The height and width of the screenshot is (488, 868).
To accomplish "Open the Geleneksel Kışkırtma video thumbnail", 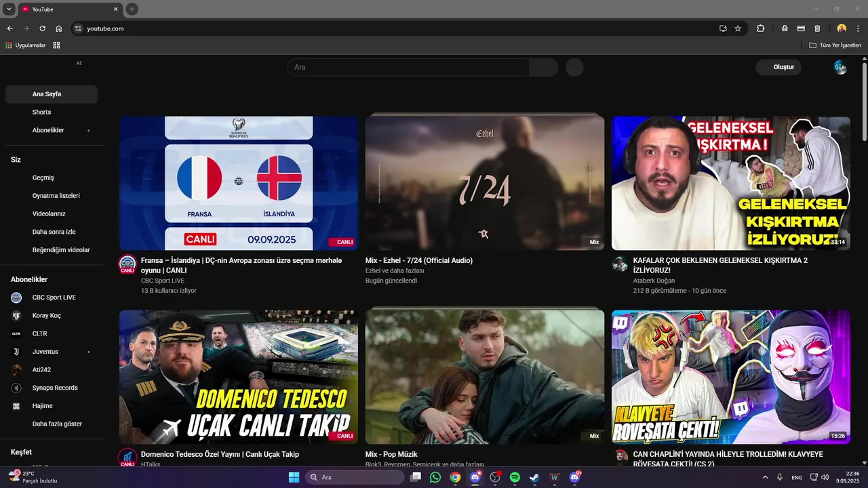I will [731, 183].
